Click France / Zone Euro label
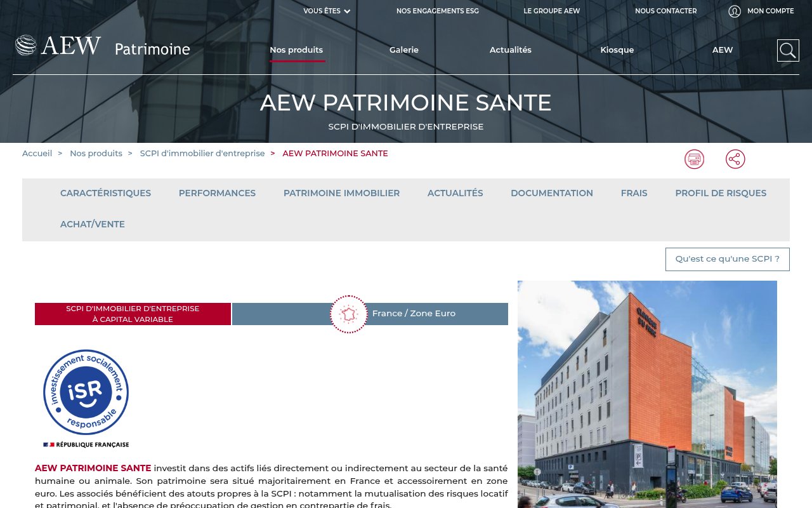 coord(414,314)
